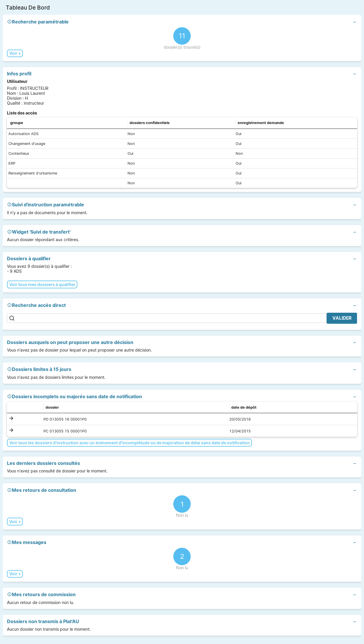Click Voir + under Recherche paramétrable

(x=15, y=53)
